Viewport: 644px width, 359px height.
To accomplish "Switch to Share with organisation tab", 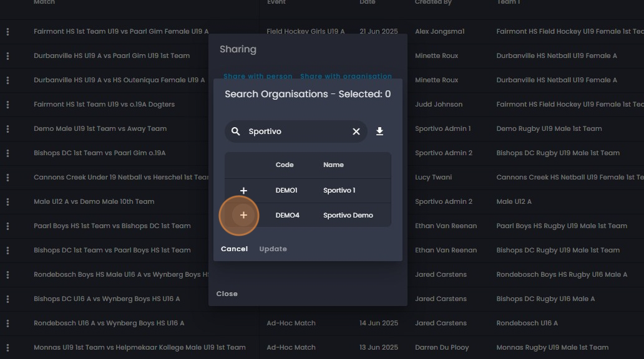I will (346, 76).
